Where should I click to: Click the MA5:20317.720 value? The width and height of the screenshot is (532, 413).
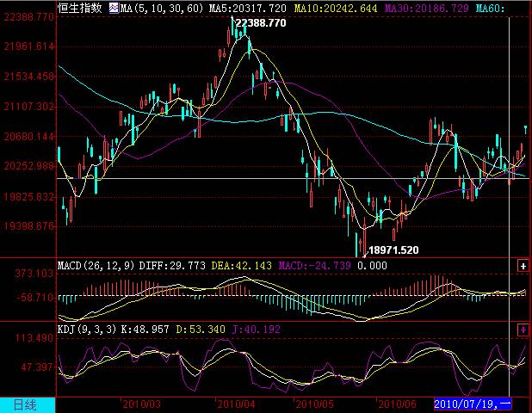[x=247, y=8]
